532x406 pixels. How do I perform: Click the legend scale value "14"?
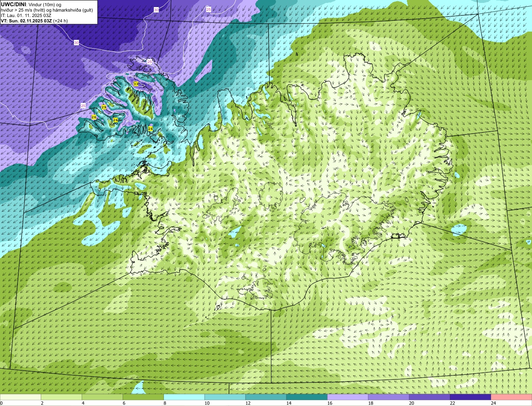point(289,403)
